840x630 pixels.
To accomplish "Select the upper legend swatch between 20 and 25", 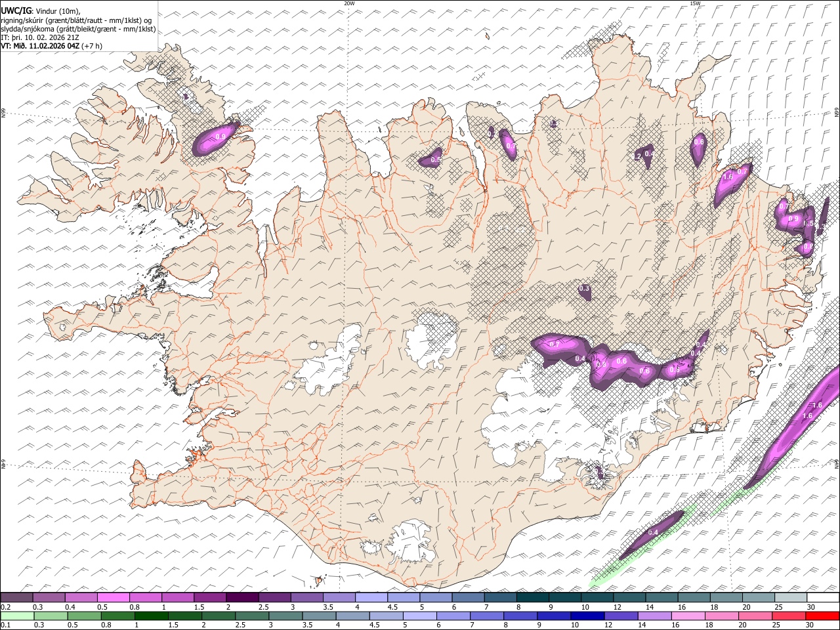I will pyautogui.click(x=758, y=598).
